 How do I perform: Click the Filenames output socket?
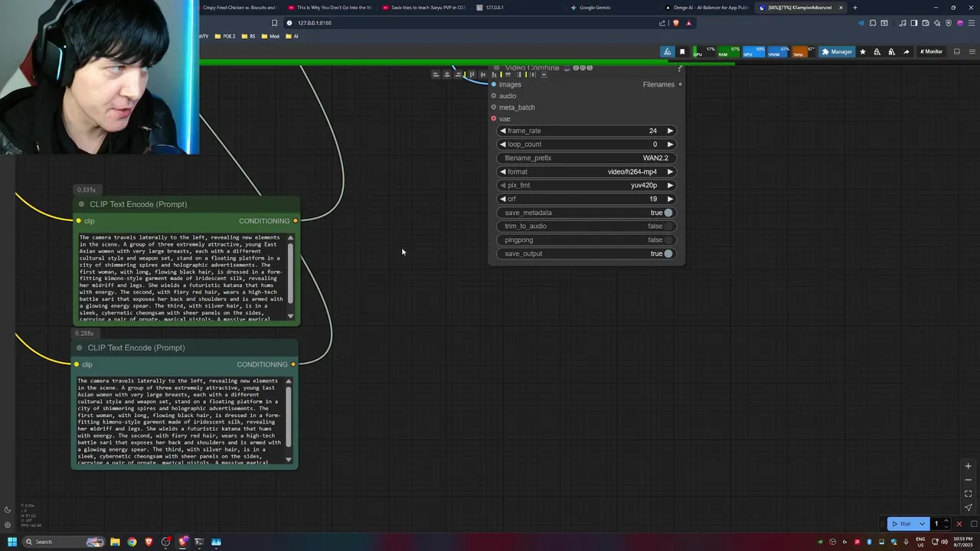pyautogui.click(x=680, y=84)
